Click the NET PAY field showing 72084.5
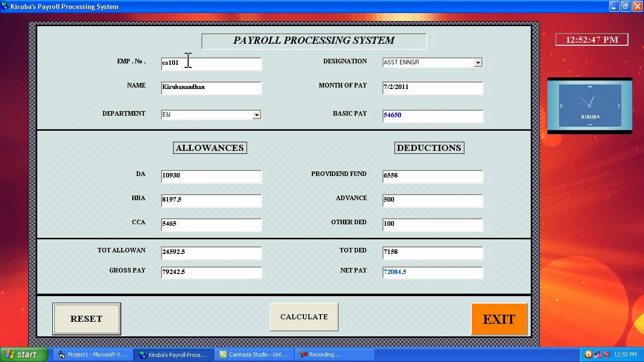 pos(433,273)
